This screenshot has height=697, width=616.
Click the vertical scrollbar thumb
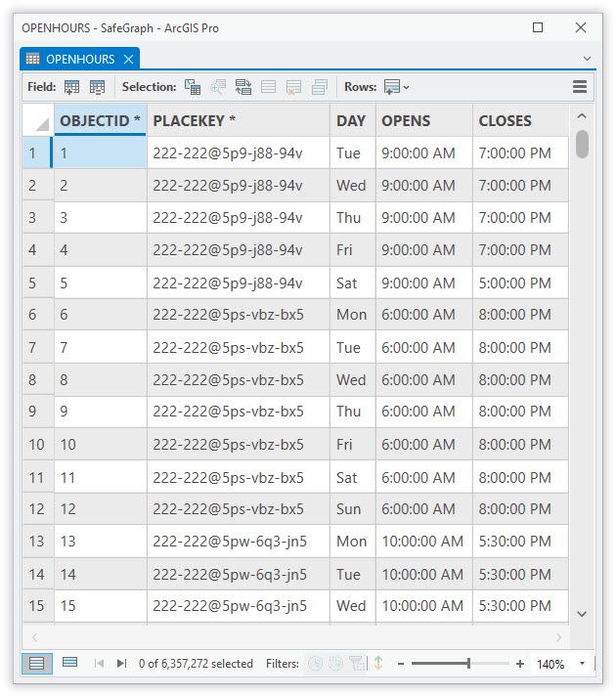tap(582, 144)
